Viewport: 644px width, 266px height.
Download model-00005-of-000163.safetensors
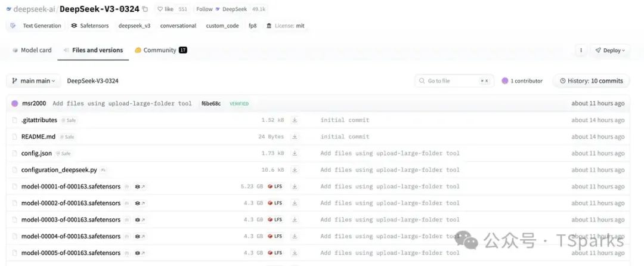tap(295, 253)
